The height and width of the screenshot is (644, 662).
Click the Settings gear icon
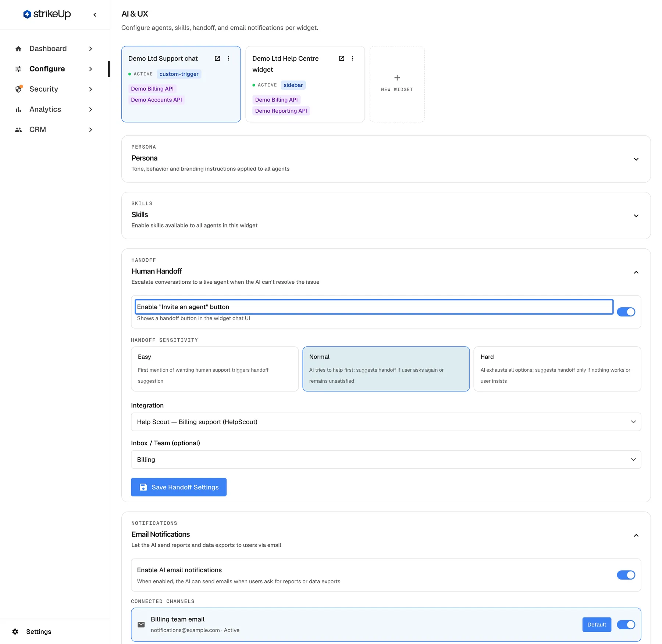[x=15, y=631]
